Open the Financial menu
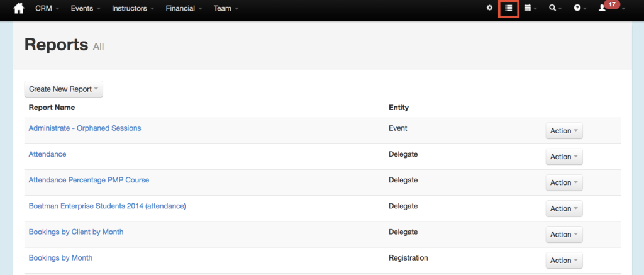644x275 pixels. point(184,8)
